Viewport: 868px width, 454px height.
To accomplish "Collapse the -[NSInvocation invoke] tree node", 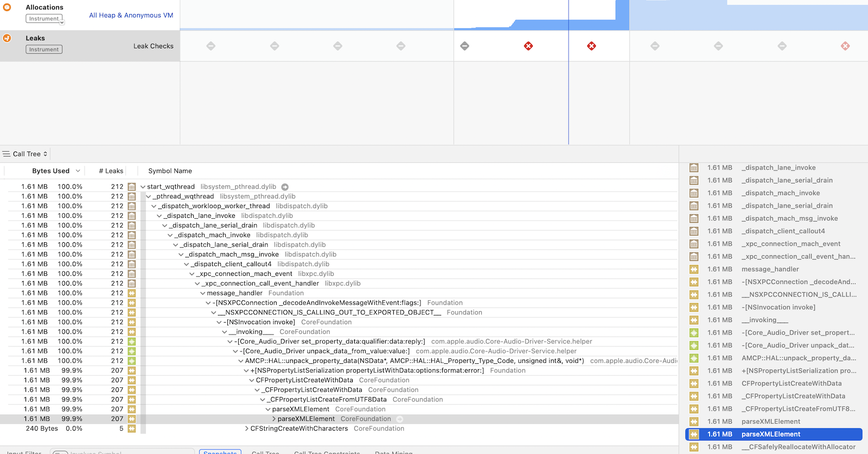I will point(219,323).
